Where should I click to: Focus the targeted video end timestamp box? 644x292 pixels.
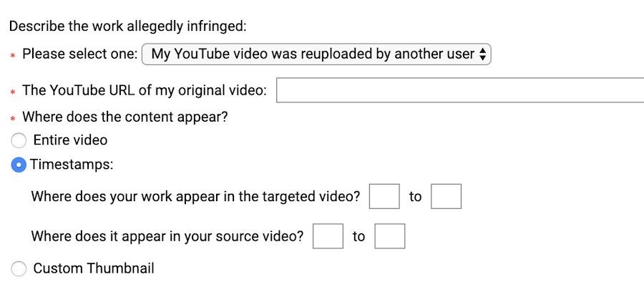coord(446,196)
